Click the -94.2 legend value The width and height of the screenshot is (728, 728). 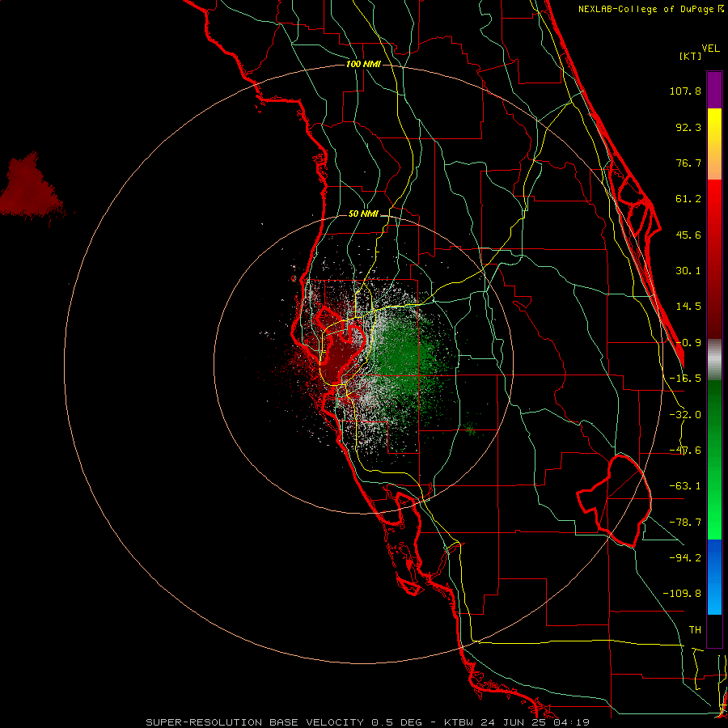[x=685, y=557]
